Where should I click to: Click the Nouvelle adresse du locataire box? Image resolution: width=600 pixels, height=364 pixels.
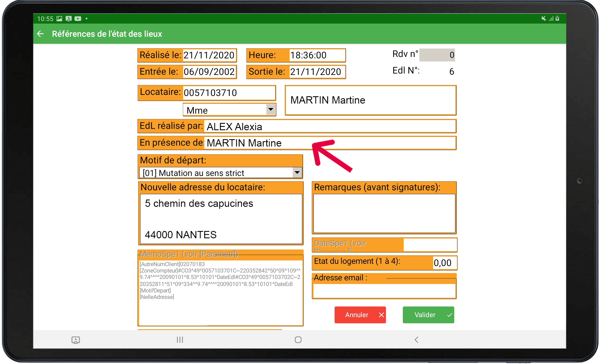[x=221, y=219]
